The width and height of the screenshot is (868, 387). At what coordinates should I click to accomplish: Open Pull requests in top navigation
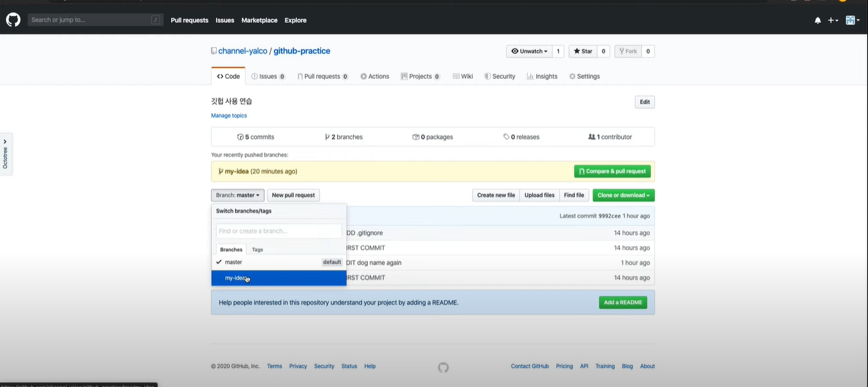point(189,21)
